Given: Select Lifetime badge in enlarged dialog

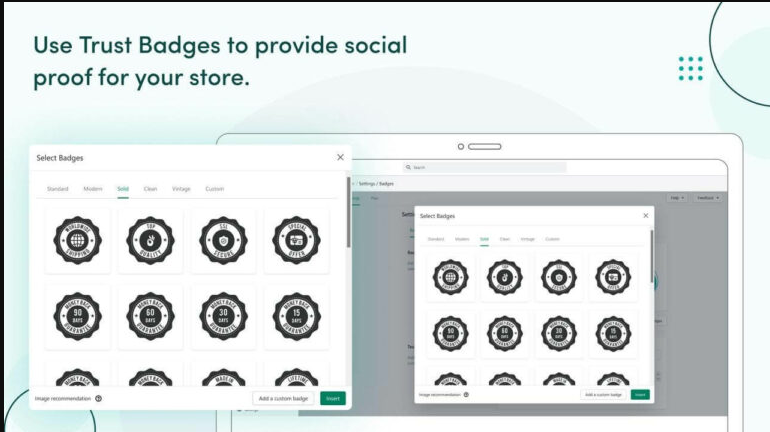Looking at the screenshot, I should (297, 377).
